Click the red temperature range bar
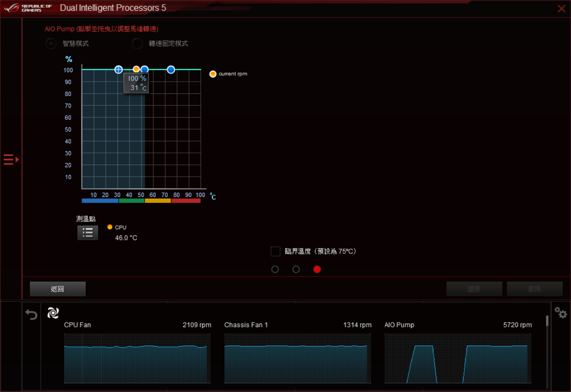 186,201
